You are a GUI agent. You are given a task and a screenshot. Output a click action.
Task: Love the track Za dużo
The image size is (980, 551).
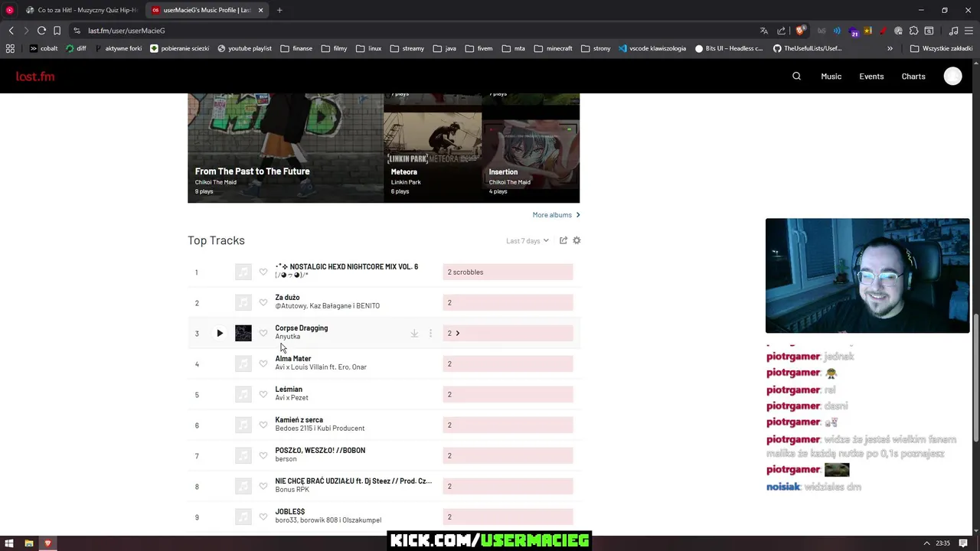[263, 302]
